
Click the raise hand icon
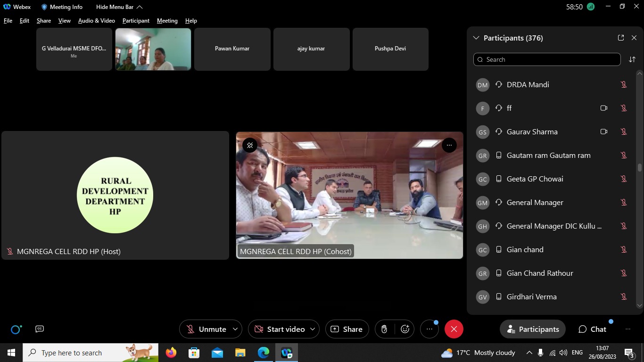click(x=384, y=329)
